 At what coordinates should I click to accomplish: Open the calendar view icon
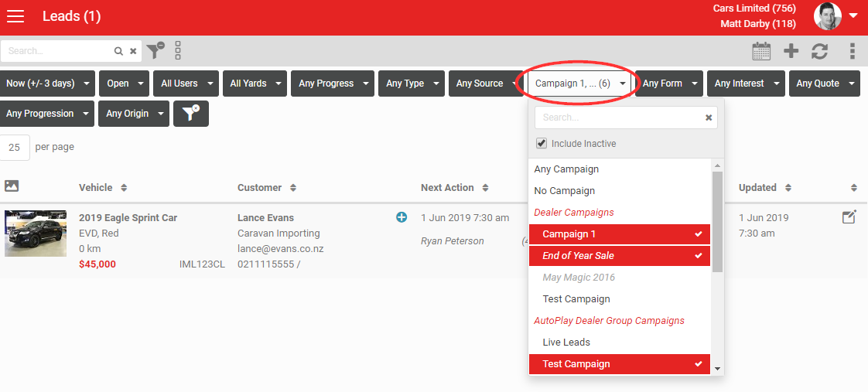tap(762, 51)
